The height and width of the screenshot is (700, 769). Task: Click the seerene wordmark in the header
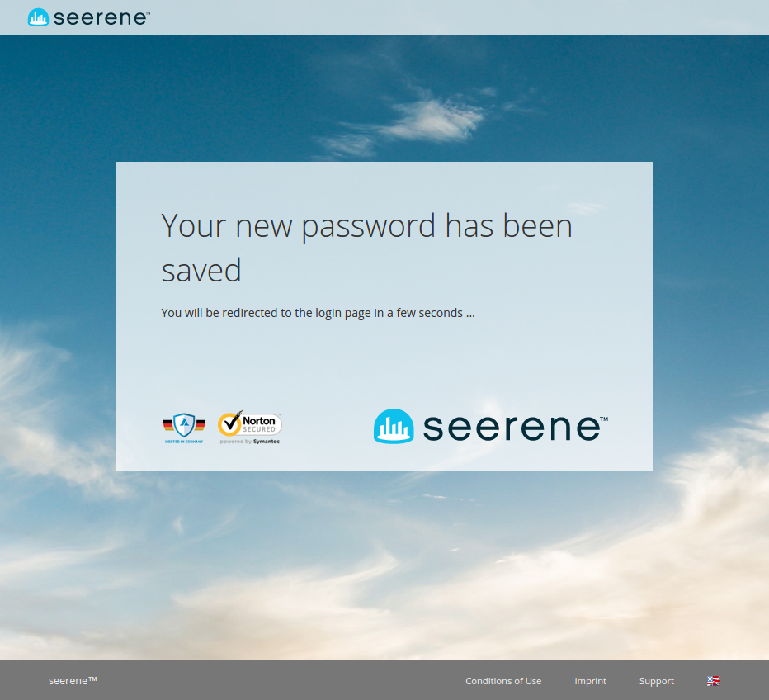(101, 18)
